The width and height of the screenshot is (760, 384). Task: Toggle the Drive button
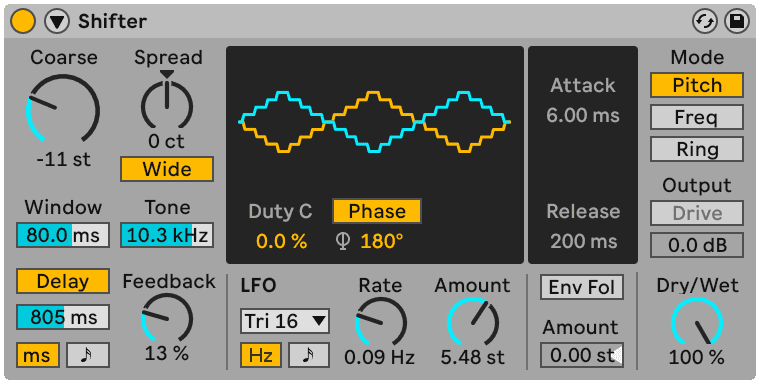697,213
